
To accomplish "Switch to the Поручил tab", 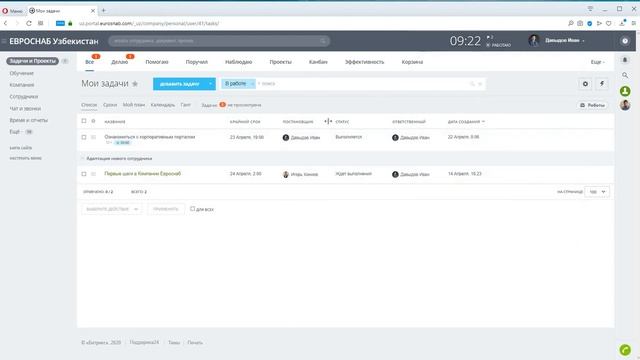I will click(x=197, y=62).
